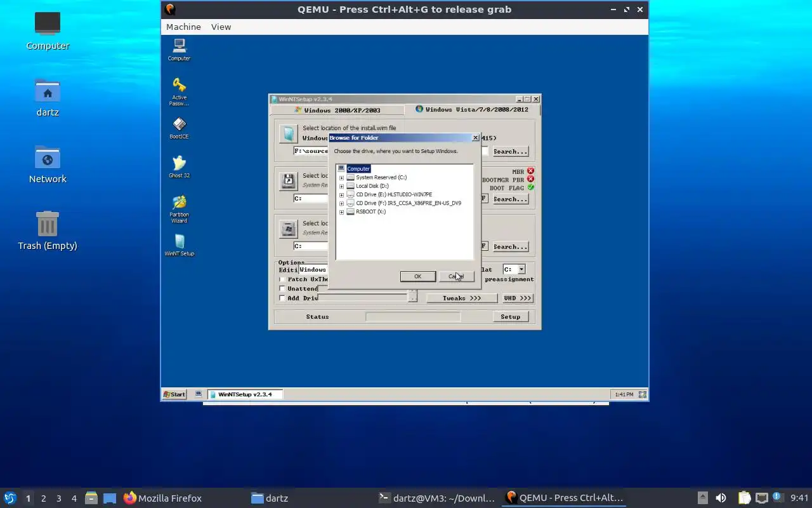Click the BOOTMGR PBR red status icon

[x=530, y=179]
